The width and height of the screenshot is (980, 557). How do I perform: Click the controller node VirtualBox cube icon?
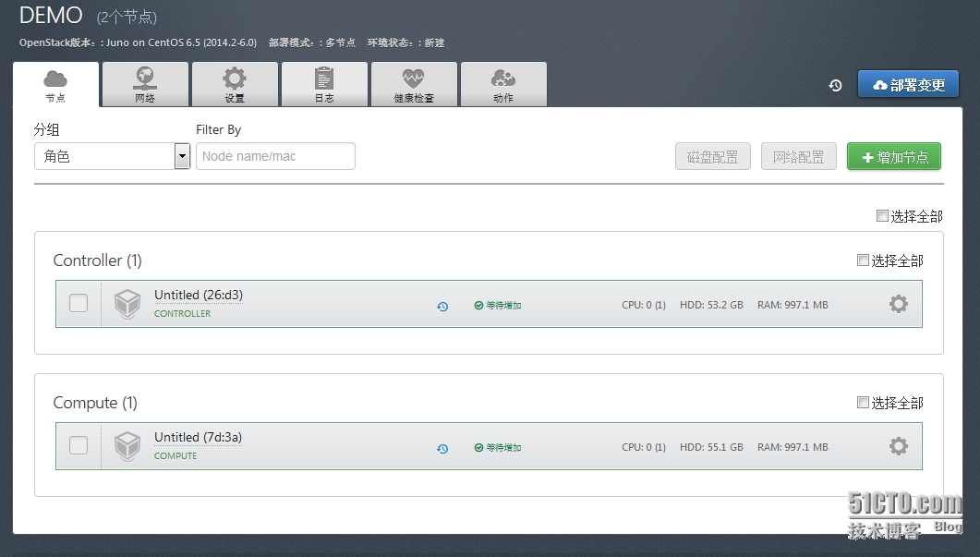tap(127, 305)
